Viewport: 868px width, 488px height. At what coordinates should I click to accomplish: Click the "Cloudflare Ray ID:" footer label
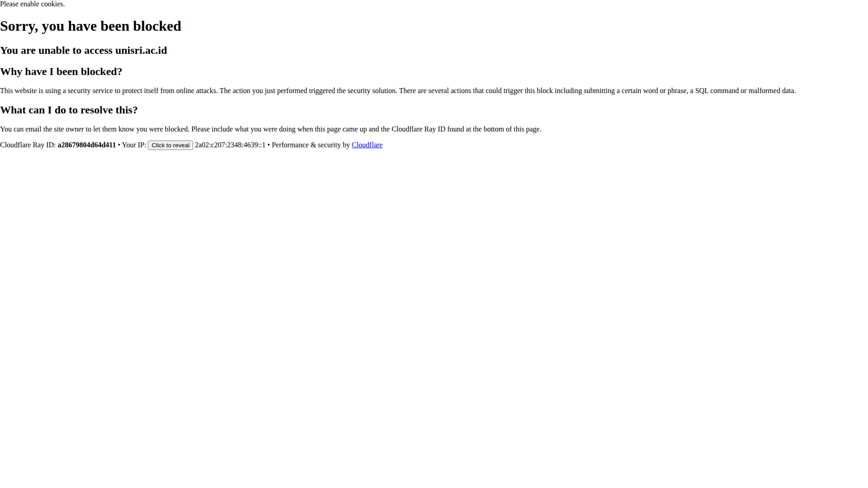pyautogui.click(x=28, y=145)
